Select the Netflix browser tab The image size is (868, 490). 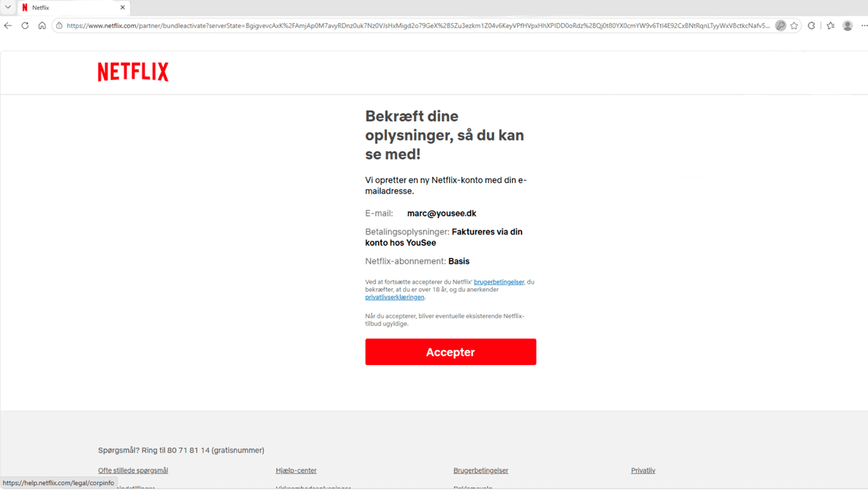[x=72, y=7]
